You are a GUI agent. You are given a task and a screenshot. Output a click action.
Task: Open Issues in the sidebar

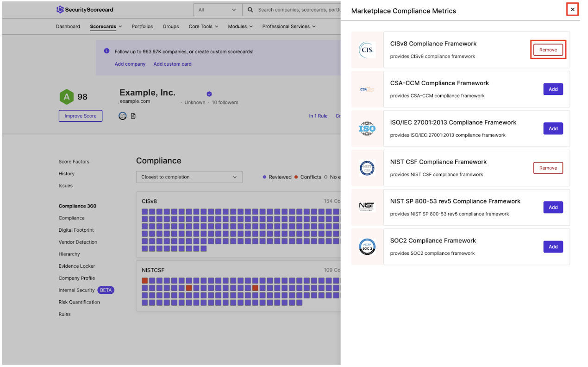(66, 186)
